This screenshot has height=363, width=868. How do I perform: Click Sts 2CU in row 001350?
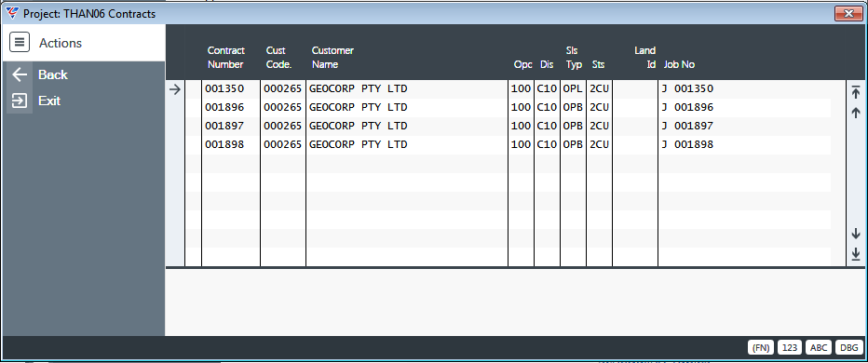599,88
